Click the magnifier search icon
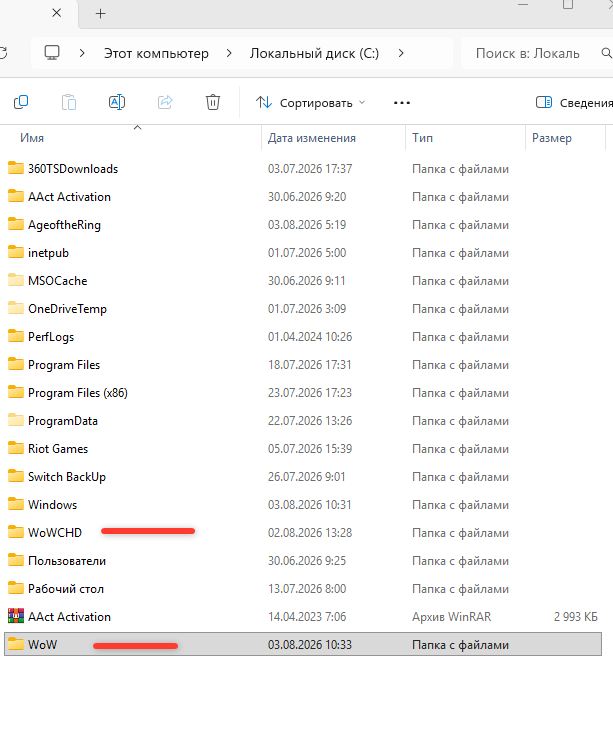 (607, 53)
